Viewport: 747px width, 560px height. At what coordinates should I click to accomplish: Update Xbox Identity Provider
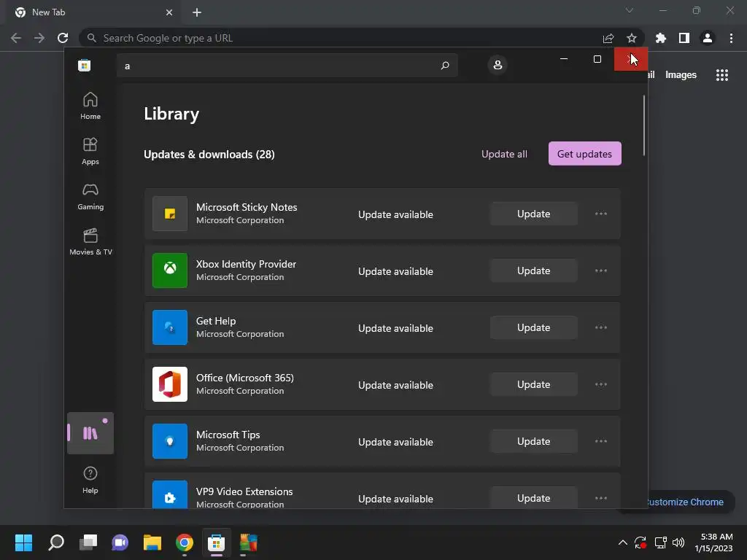[533, 271]
